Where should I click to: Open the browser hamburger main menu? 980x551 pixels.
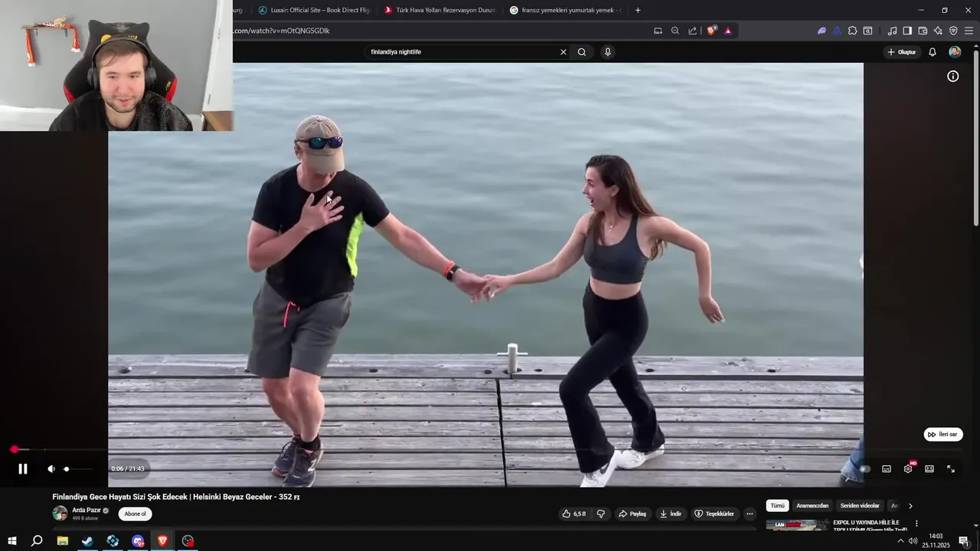969,31
